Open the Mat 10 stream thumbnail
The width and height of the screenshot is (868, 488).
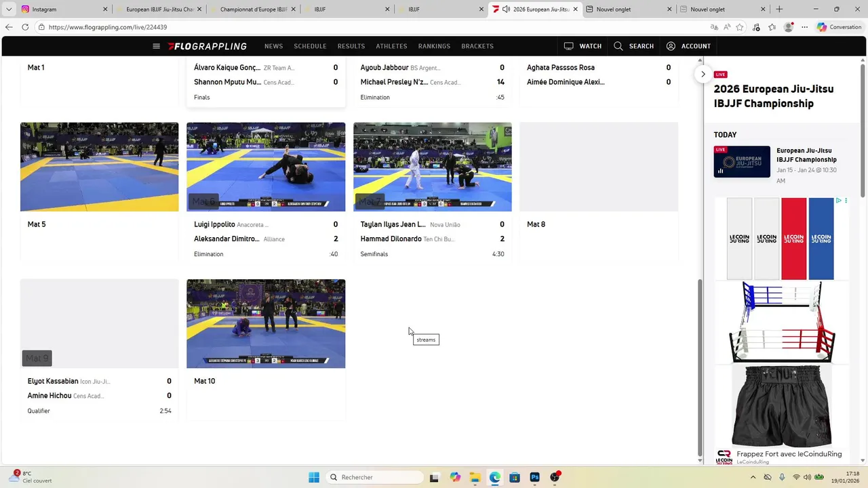point(266,323)
